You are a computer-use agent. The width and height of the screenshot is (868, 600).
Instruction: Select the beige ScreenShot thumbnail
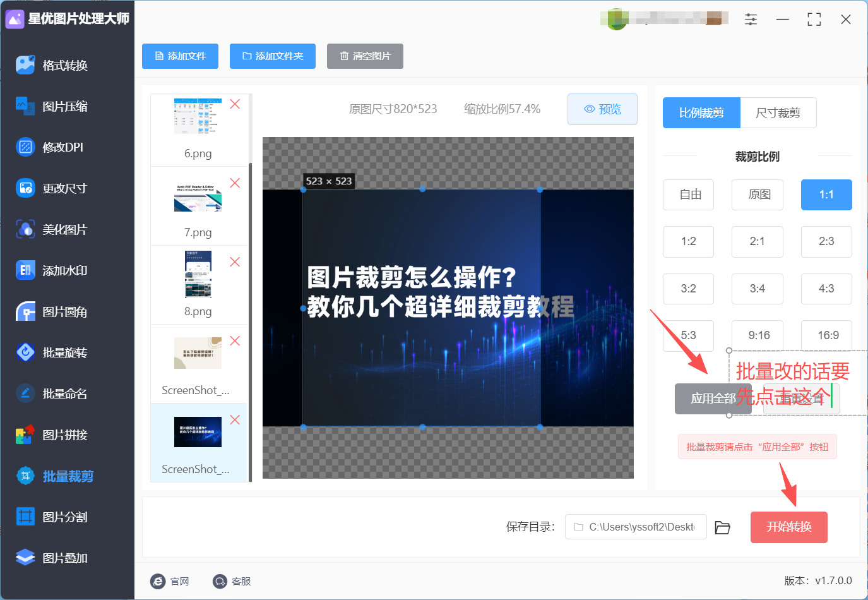198,352
